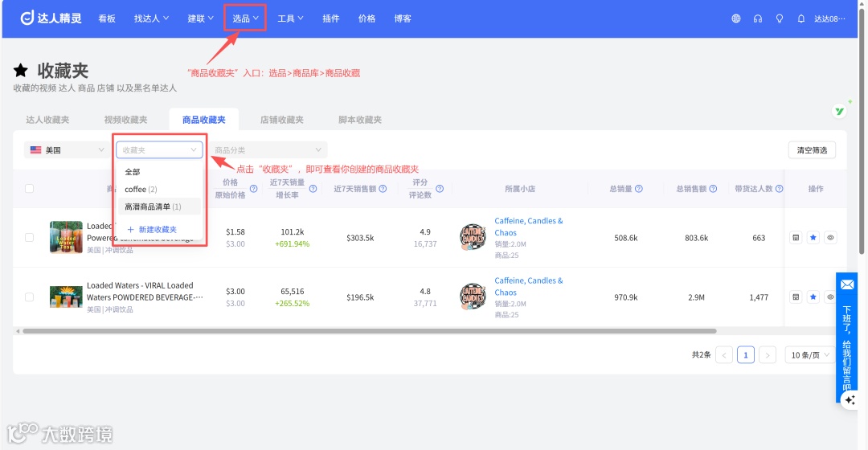The image size is (868, 450).
Task: Click help icon beside 价格 column
Action: pyautogui.click(x=253, y=189)
